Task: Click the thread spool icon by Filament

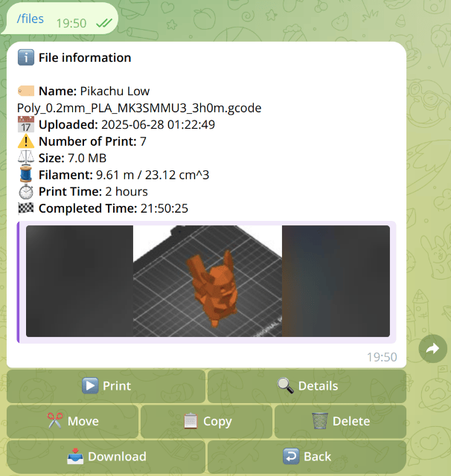Action: (26, 175)
